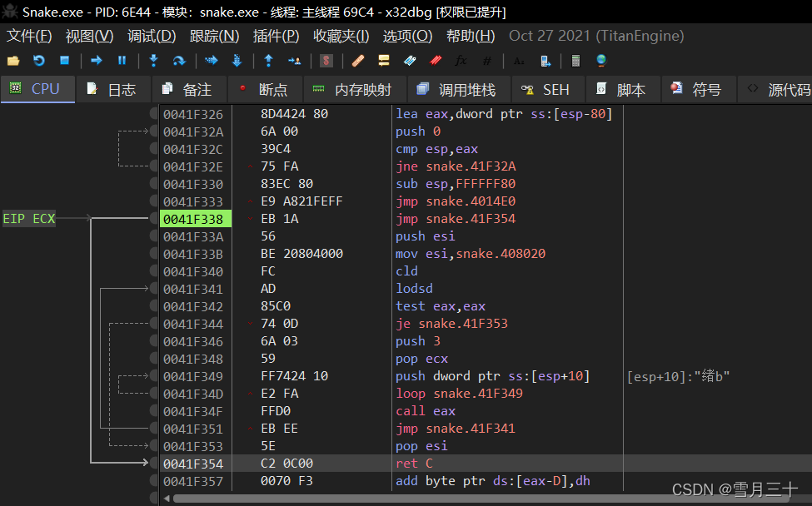Screen dimensions: 812x506
Task: Toggle breakpoint bullet at address 0041F357
Action: coord(154,481)
